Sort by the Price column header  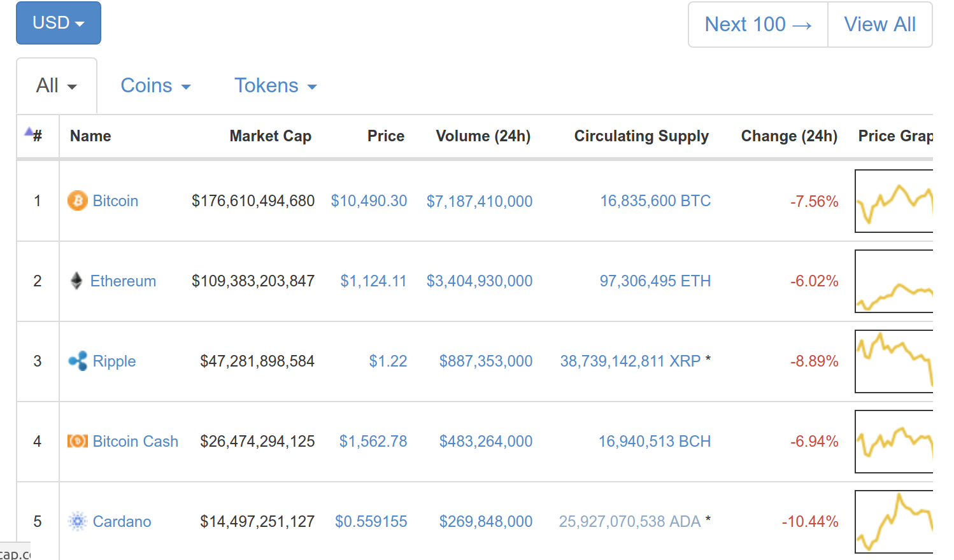point(386,136)
